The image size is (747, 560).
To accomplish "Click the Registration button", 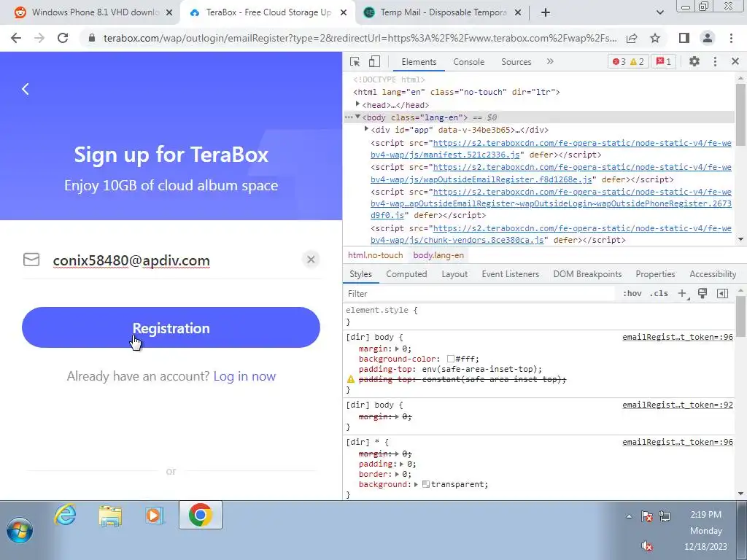I will click(x=171, y=327).
